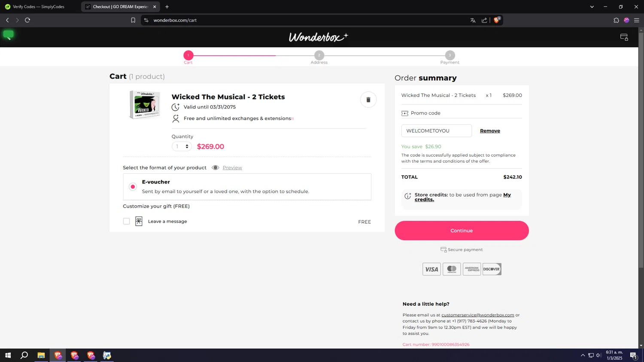
Task: Click the site settings icon before URL
Action: tap(146, 20)
